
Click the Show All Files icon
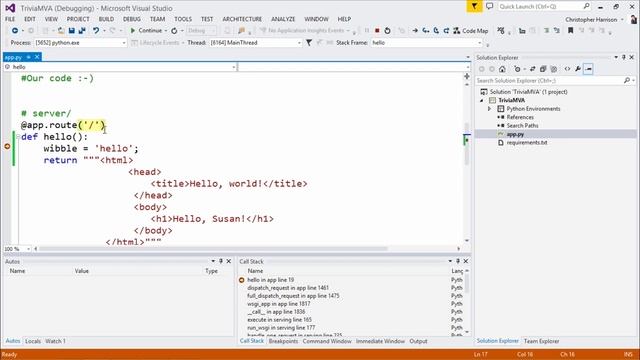pos(554,69)
